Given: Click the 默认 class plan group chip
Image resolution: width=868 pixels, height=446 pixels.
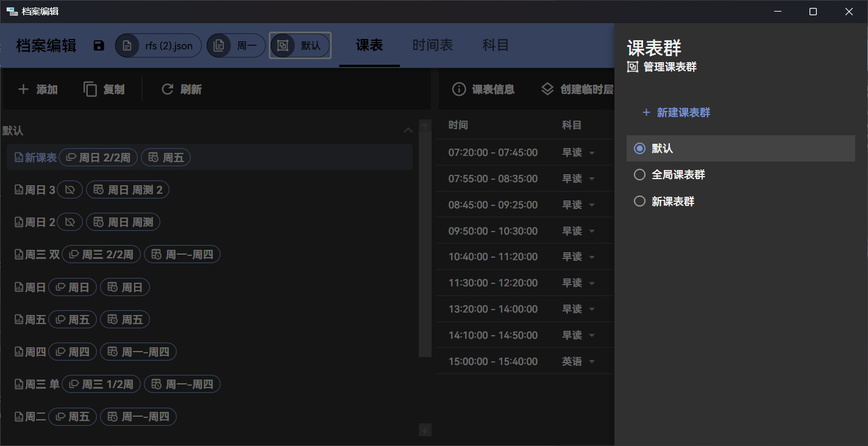Looking at the screenshot, I should click(300, 46).
